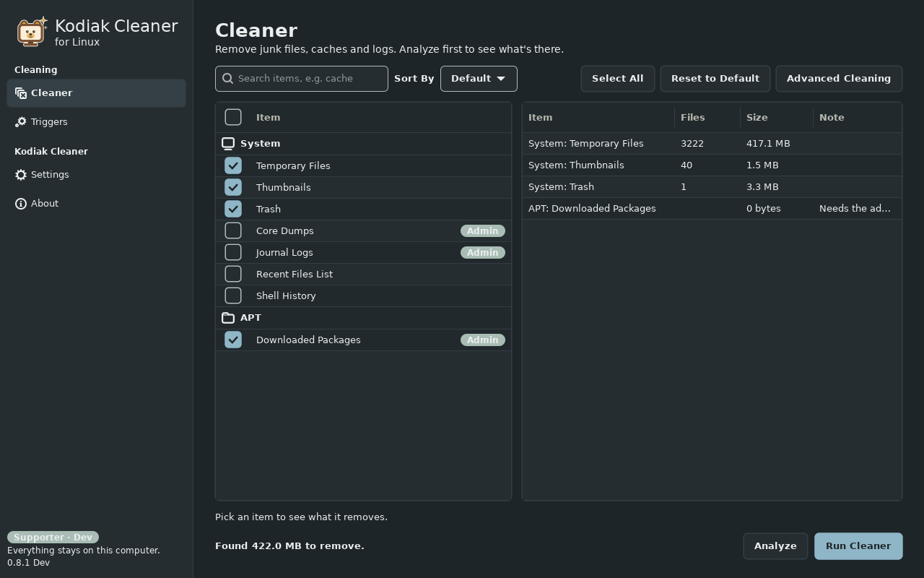Click the Cleaner sidebar icon
Viewport: 924px width, 578px height.
[x=21, y=93]
